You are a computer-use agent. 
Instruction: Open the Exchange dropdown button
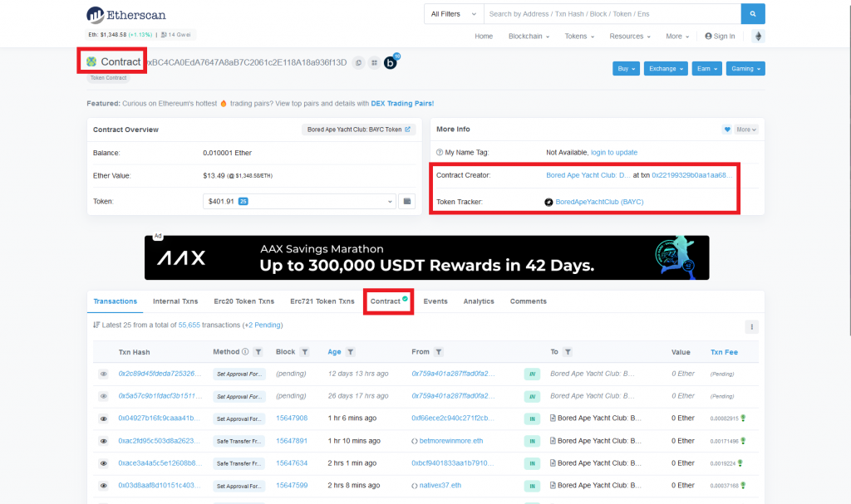pyautogui.click(x=666, y=69)
